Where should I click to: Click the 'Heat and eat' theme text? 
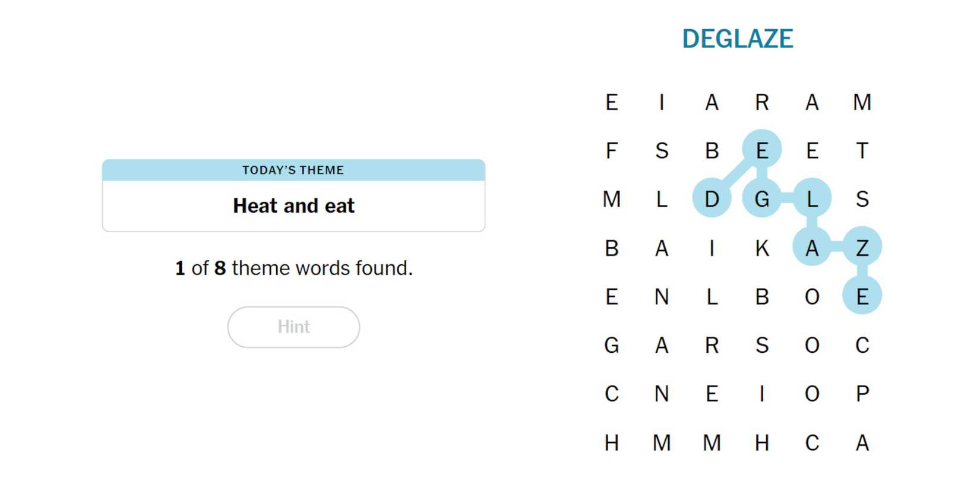(x=293, y=206)
